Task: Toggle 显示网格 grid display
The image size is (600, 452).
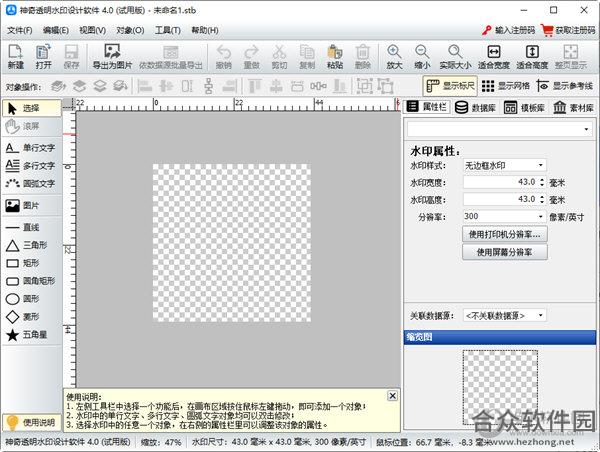Action: coord(505,86)
